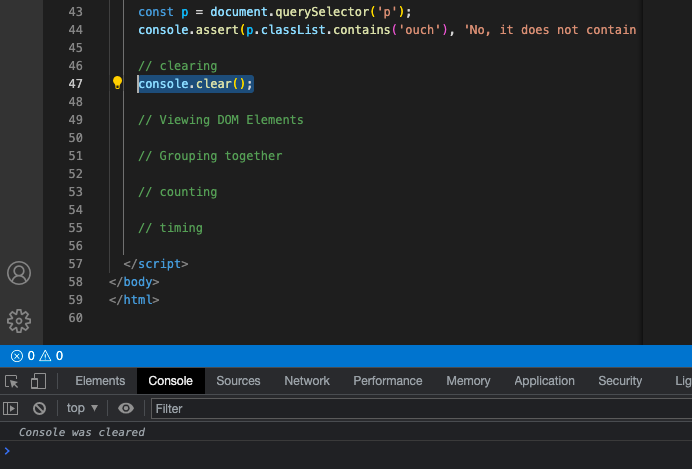The image size is (692, 469).
Task: Go to the Application tab
Action: [x=544, y=381]
